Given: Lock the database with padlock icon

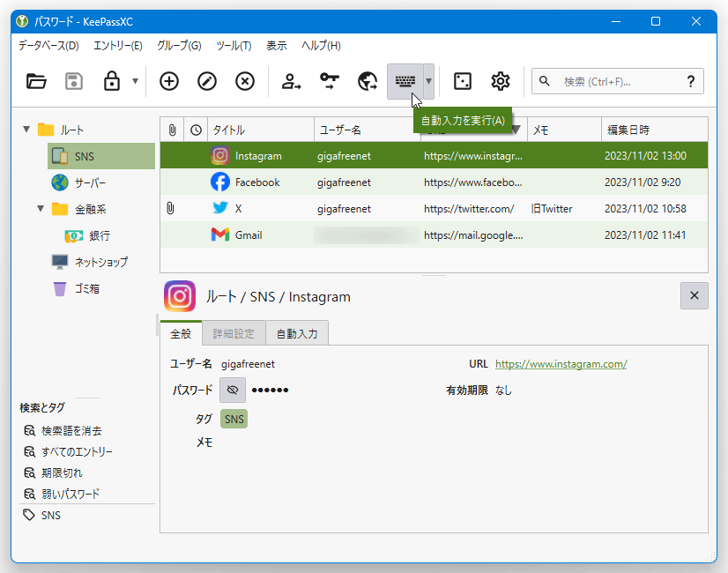Looking at the screenshot, I should (111, 81).
